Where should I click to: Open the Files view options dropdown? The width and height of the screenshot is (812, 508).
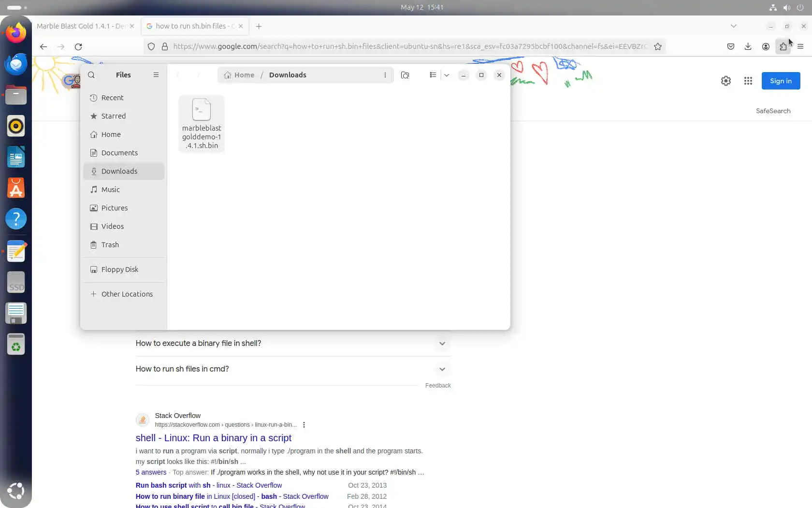pos(447,75)
